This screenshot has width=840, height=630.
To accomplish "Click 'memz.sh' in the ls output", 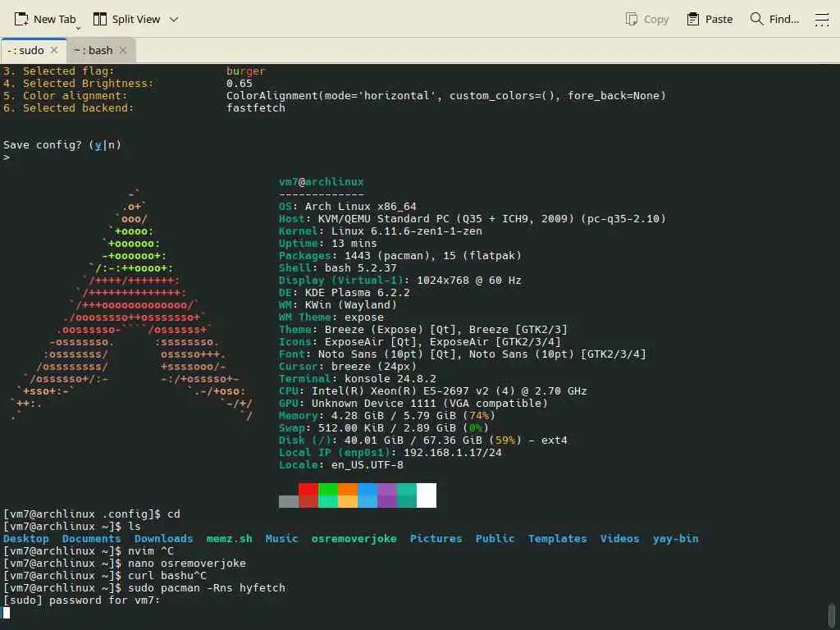I will (230, 539).
